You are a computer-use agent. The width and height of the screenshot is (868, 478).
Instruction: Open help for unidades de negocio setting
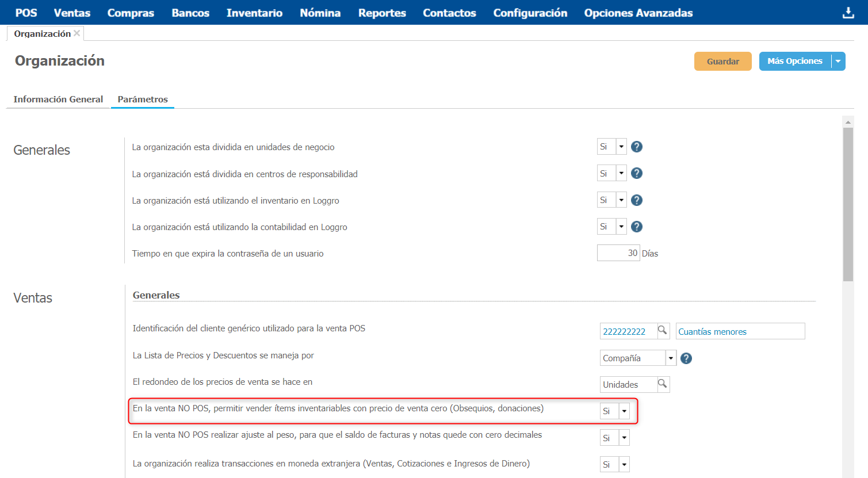point(636,147)
